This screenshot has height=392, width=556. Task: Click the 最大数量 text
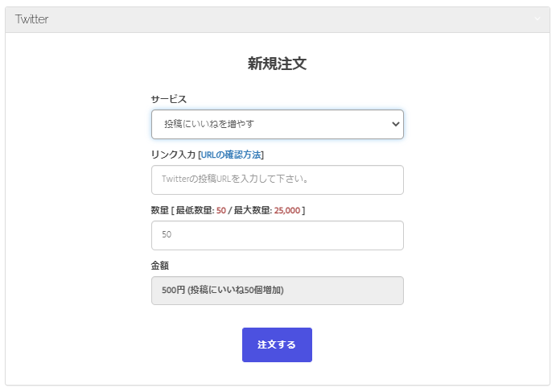click(x=253, y=210)
